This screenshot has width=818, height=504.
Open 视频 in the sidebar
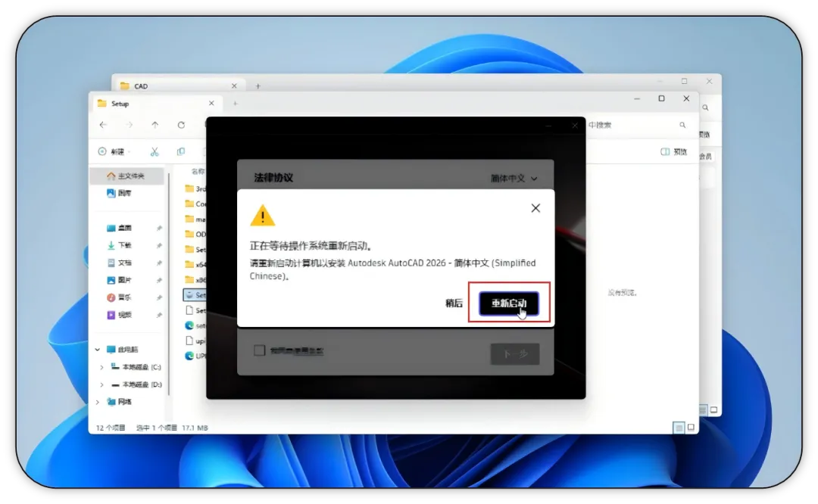coord(120,315)
